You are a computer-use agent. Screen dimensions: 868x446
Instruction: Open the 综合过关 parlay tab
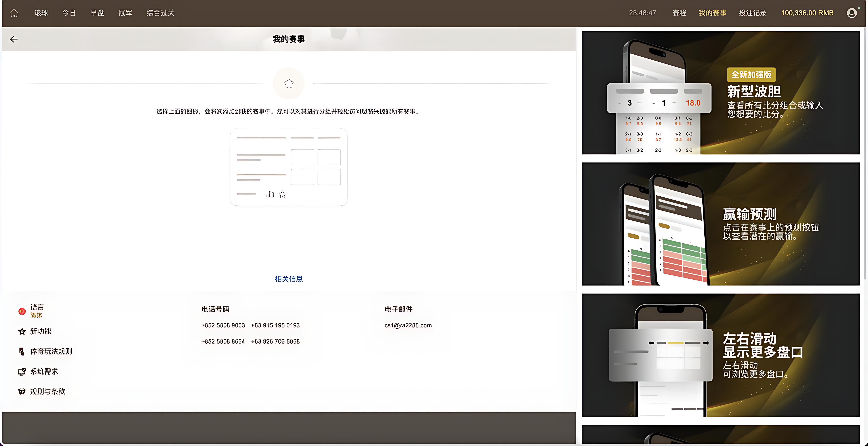[160, 13]
